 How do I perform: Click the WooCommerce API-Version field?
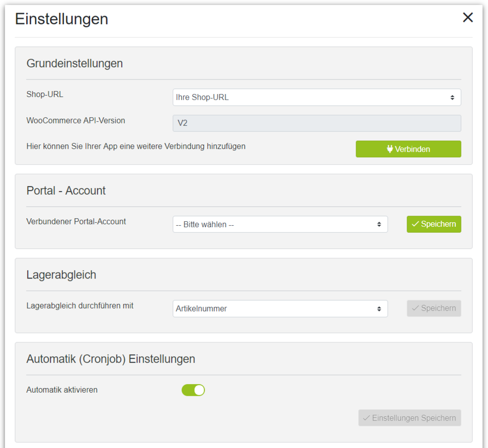[317, 123]
